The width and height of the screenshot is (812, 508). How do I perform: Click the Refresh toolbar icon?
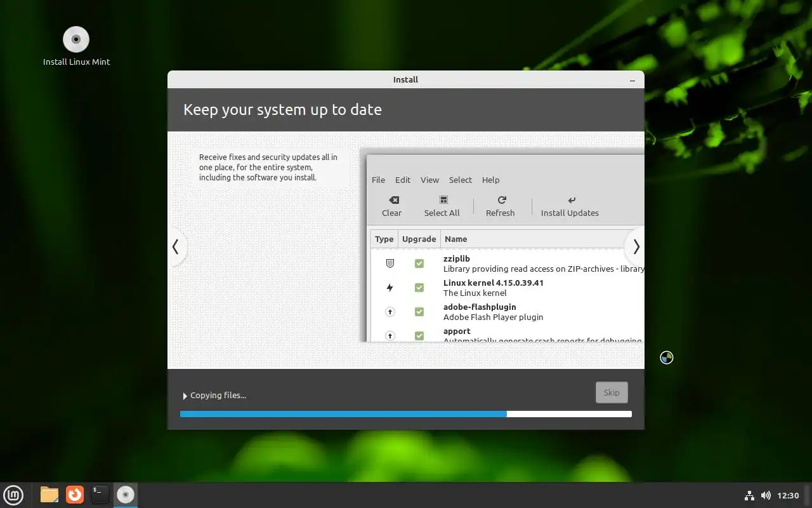[501, 200]
